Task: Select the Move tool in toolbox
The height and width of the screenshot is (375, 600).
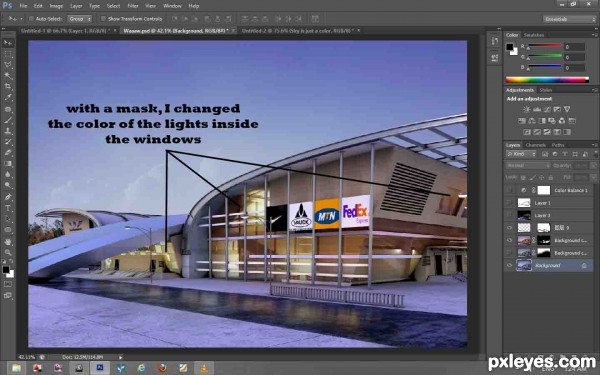Action: pyautogui.click(x=8, y=43)
